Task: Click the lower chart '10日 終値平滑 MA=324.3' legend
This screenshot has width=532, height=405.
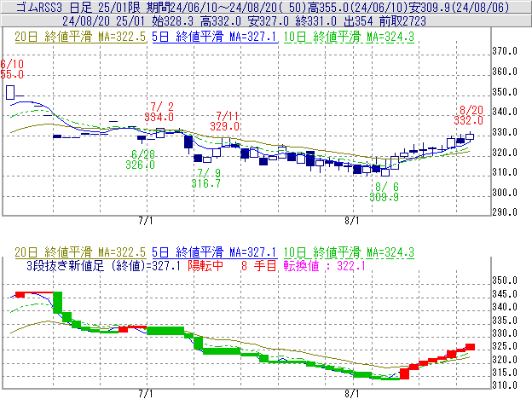Action: click(x=349, y=252)
